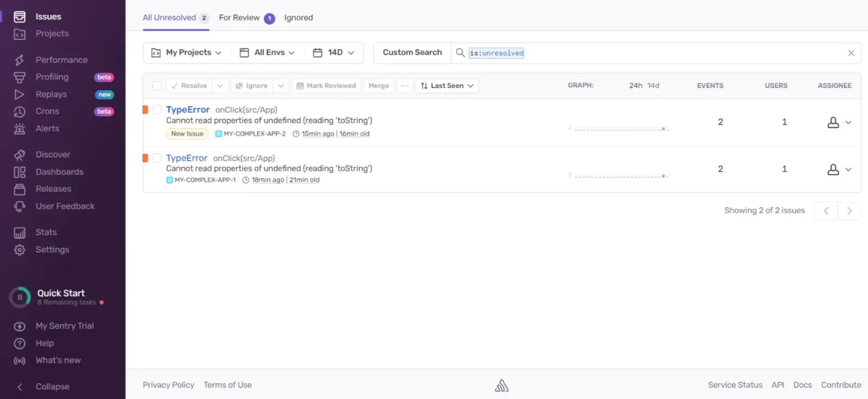
Task: Open the API footer link
Action: 778,385
